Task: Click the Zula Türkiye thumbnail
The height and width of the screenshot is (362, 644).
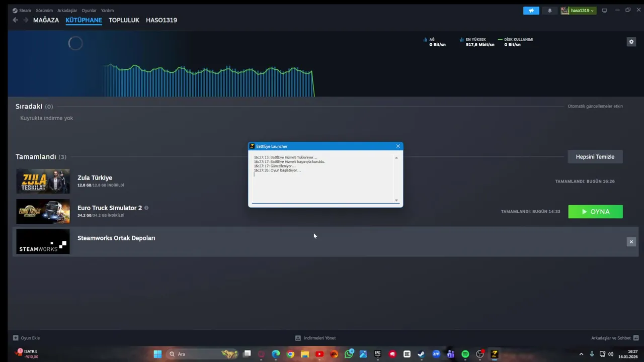Action: [x=43, y=182]
